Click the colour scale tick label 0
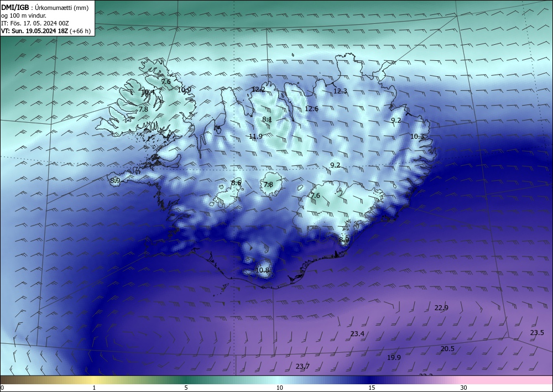 pyautogui.click(x=2, y=388)
